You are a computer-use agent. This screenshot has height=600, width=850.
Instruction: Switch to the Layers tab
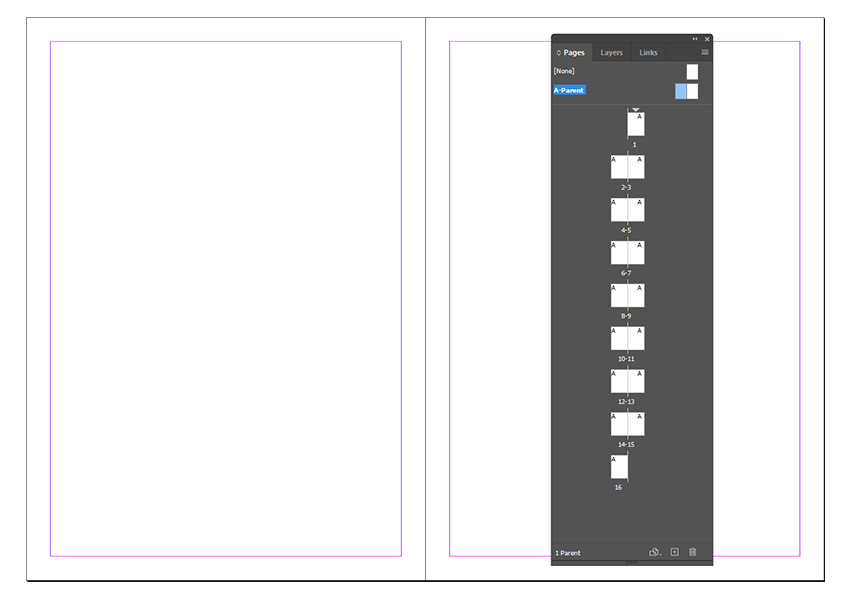[x=611, y=53]
